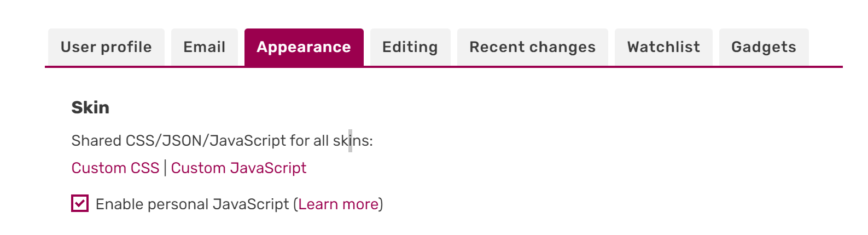Click the checkmark icon inside the checkbox

(80, 204)
